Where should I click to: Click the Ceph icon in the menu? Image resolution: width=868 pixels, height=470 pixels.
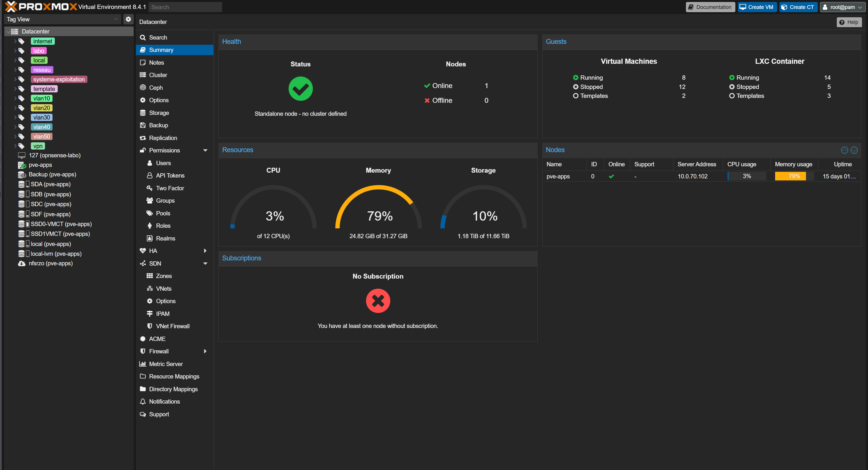coord(143,88)
